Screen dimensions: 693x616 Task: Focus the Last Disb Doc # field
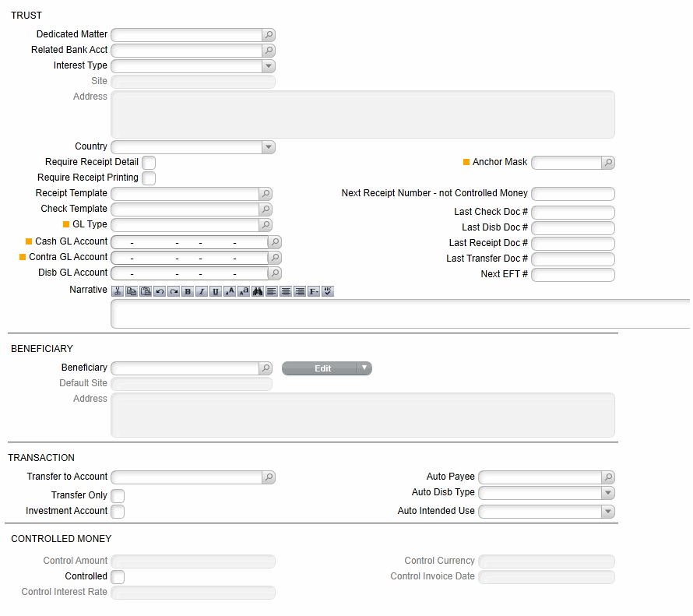point(573,227)
